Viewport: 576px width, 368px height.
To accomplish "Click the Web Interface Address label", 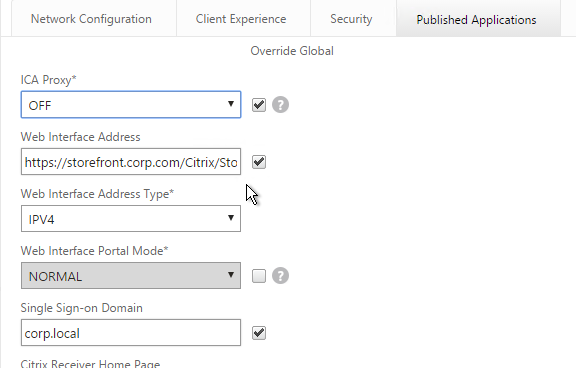I will click(x=80, y=137).
